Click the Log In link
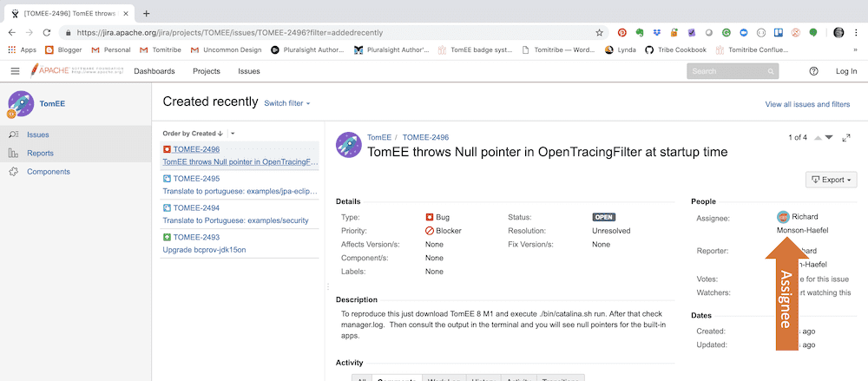Screen dimensions: 868x381 [x=846, y=71]
